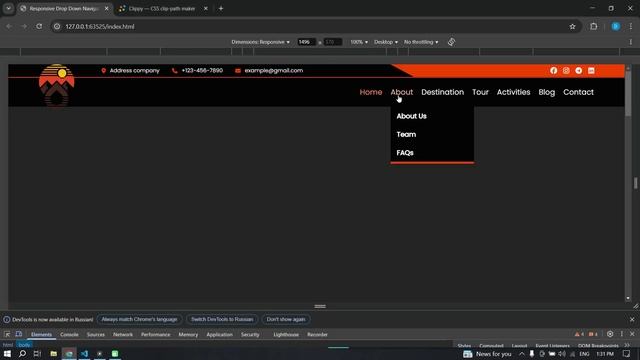Toggle the DevTools device toolbar icon
The height and width of the screenshot is (360, 640).
(19, 334)
